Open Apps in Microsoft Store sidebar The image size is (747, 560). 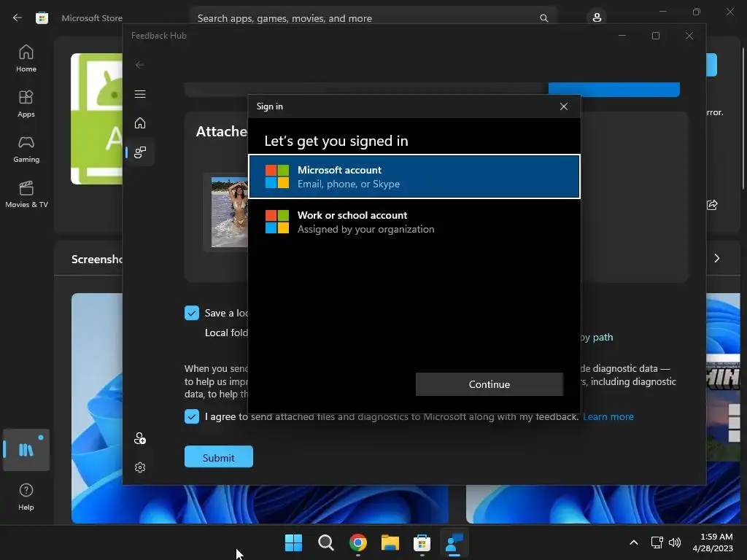(26, 104)
